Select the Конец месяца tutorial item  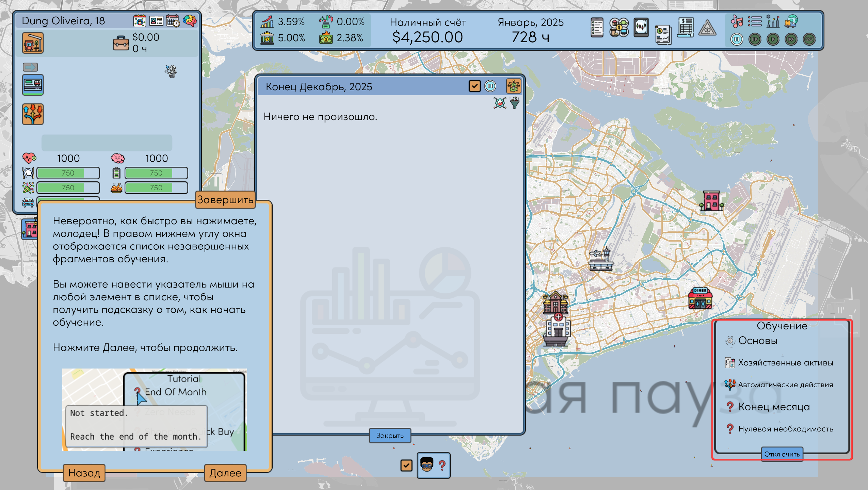click(x=767, y=407)
